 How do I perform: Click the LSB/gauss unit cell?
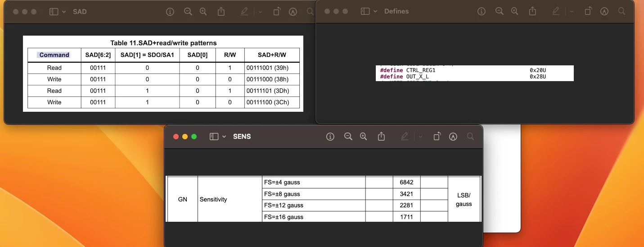pyautogui.click(x=464, y=199)
